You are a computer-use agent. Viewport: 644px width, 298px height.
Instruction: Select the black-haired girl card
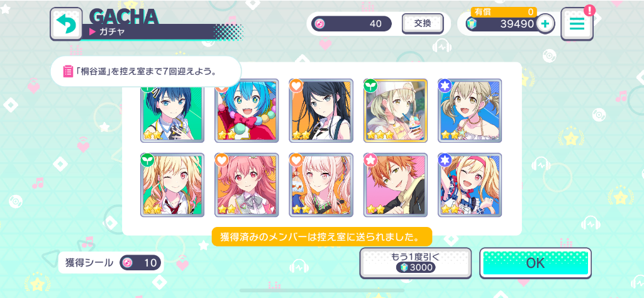click(321, 111)
